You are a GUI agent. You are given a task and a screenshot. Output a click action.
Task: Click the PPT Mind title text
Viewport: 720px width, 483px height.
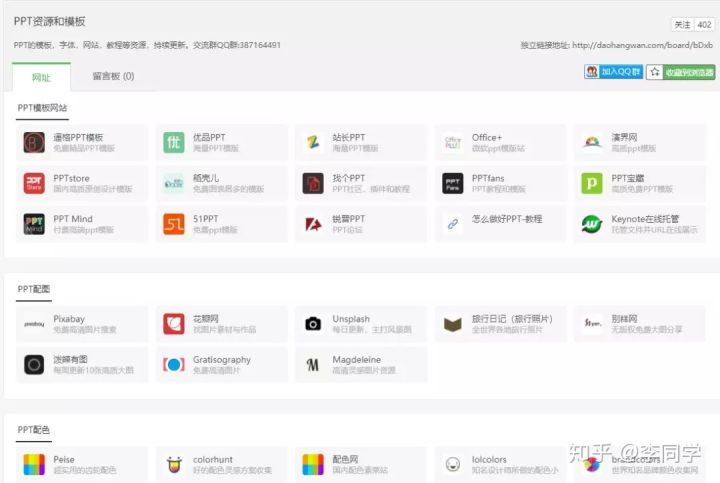pyautogui.click(x=73, y=219)
